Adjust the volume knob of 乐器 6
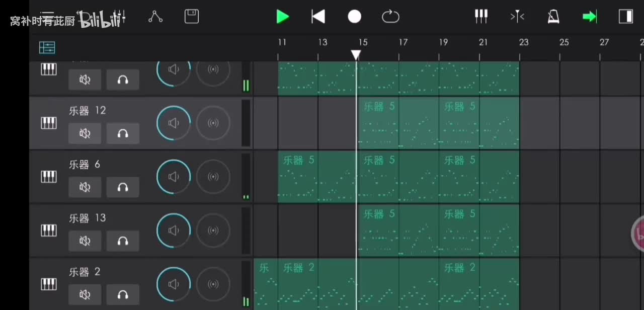 coord(174,177)
